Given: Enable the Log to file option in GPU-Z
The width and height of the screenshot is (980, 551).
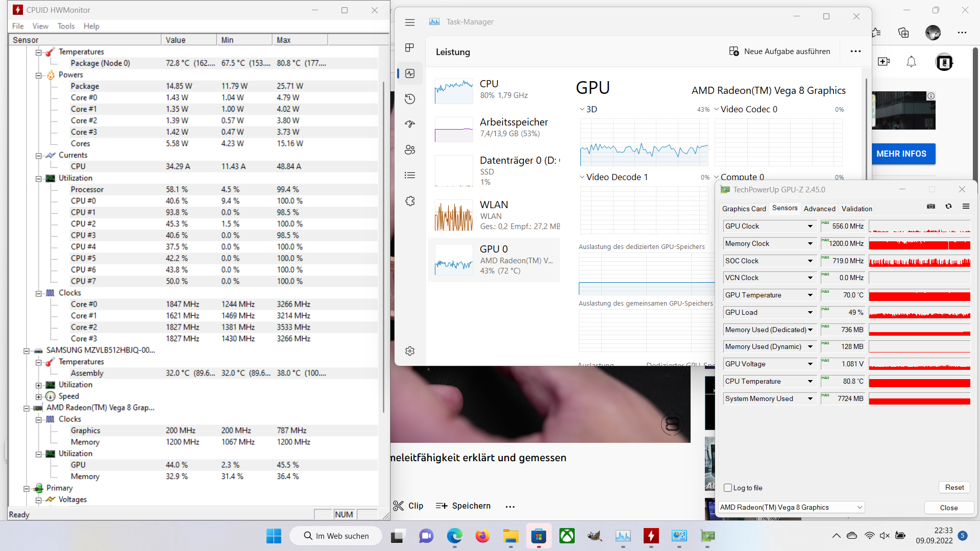Looking at the screenshot, I should (727, 488).
